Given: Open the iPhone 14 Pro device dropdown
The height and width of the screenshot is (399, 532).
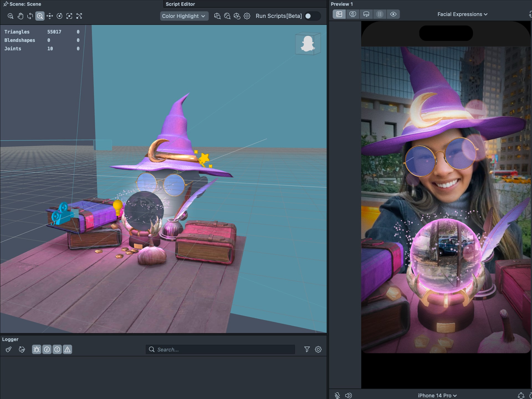Looking at the screenshot, I should pos(437,395).
